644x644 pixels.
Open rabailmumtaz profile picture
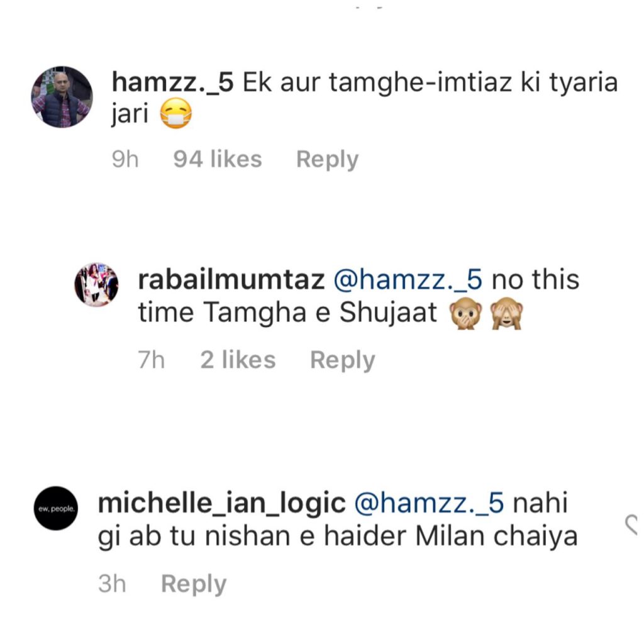(x=96, y=285)
